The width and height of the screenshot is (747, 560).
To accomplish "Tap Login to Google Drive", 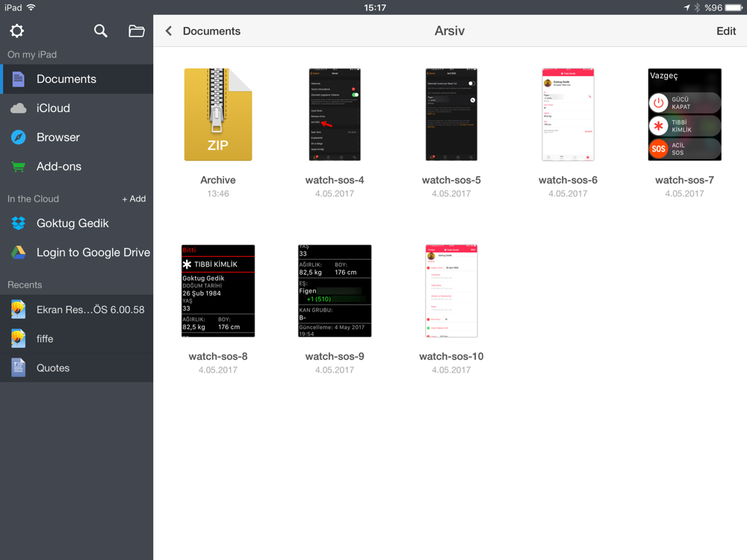I will click(x=93, y=252).
